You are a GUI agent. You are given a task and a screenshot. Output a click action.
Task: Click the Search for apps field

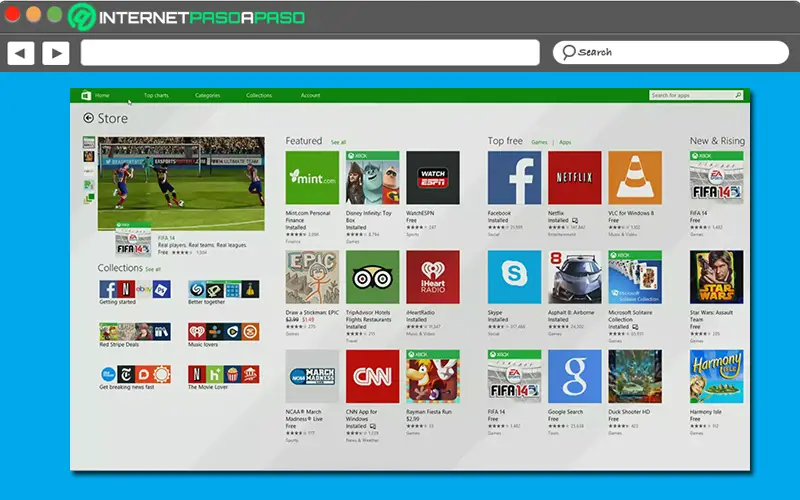point(696,95)
